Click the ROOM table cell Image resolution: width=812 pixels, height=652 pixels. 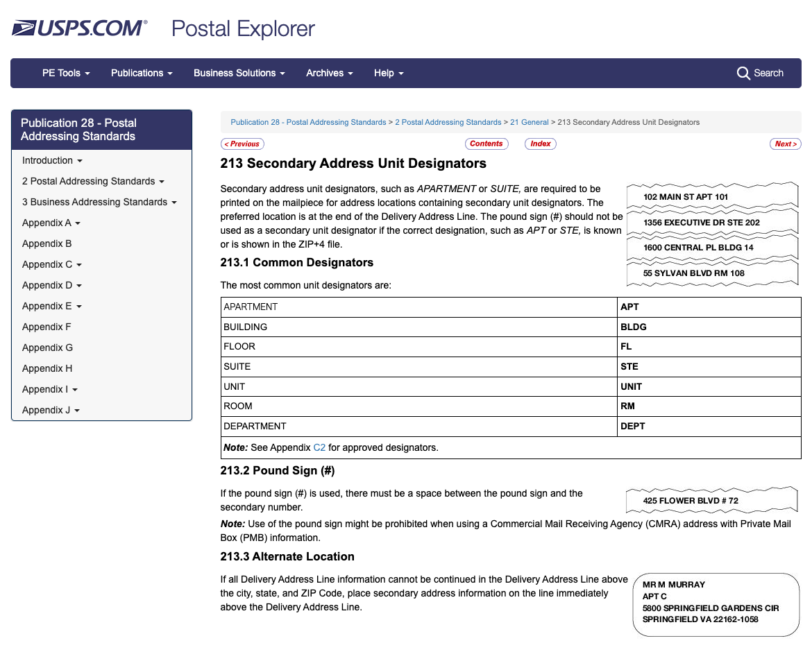(419, 406)
